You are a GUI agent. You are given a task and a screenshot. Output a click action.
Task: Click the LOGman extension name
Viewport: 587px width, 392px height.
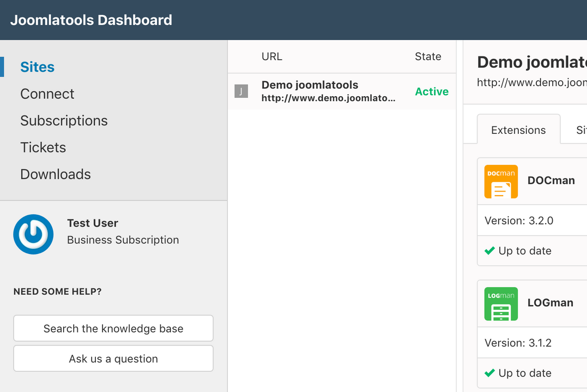pyautogui.click(x=550, y=303)
